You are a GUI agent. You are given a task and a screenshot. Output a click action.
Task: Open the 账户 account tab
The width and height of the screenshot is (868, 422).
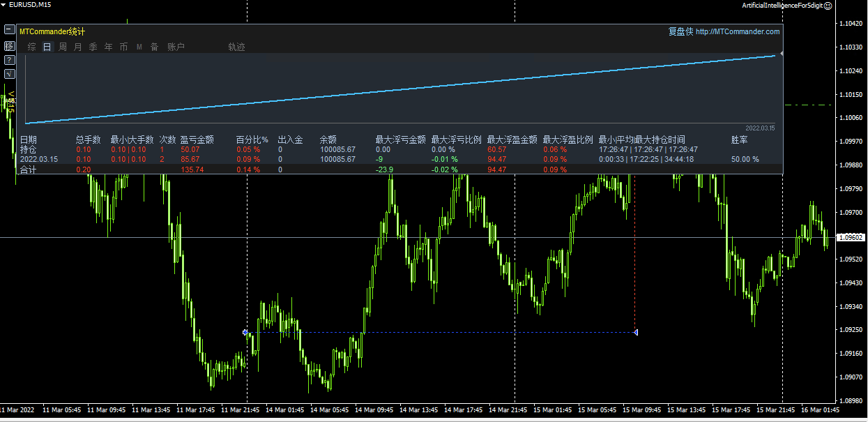point(176,47)
